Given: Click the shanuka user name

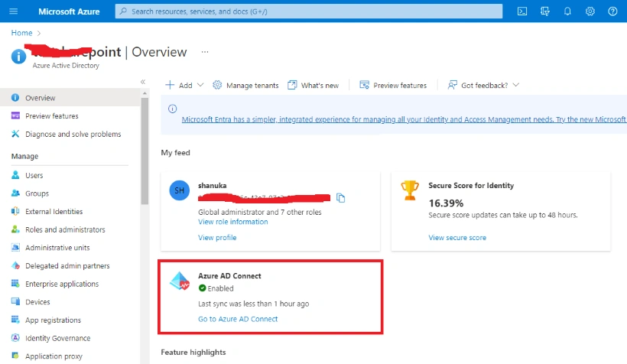Looking at the screenshot, I should (x=213, y=186).
